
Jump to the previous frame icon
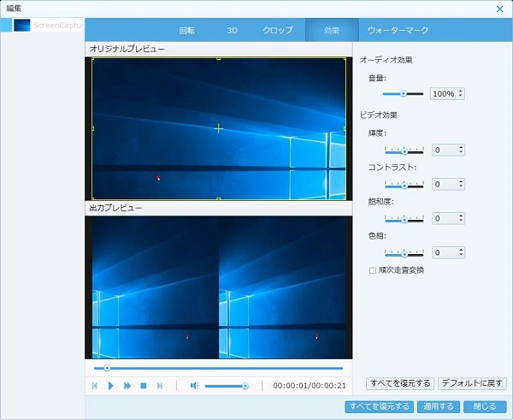(x=94, y=386)
